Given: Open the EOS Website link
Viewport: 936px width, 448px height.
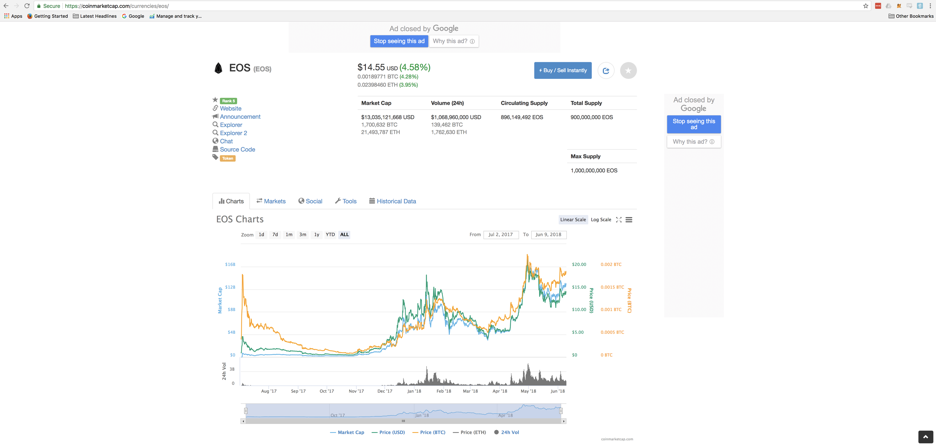Looking at the screenshot, I should point(230,109).
